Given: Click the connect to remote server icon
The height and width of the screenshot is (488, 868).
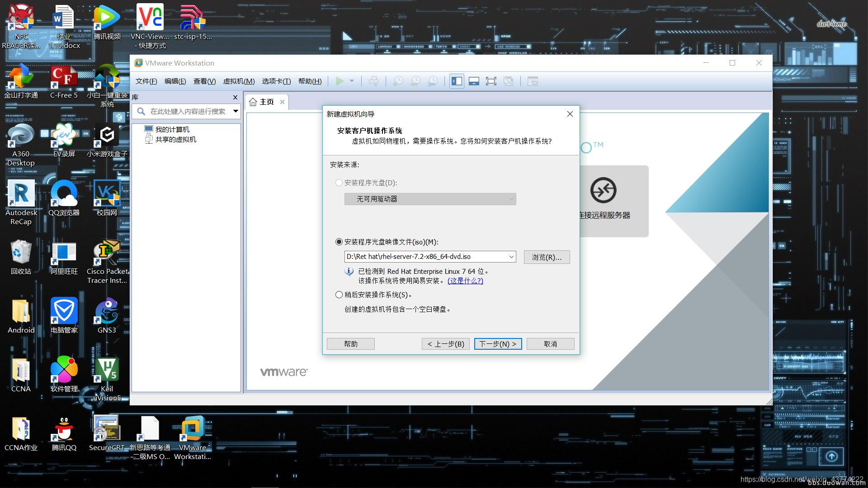Looking at the screenshot, I should pos(603,190).
